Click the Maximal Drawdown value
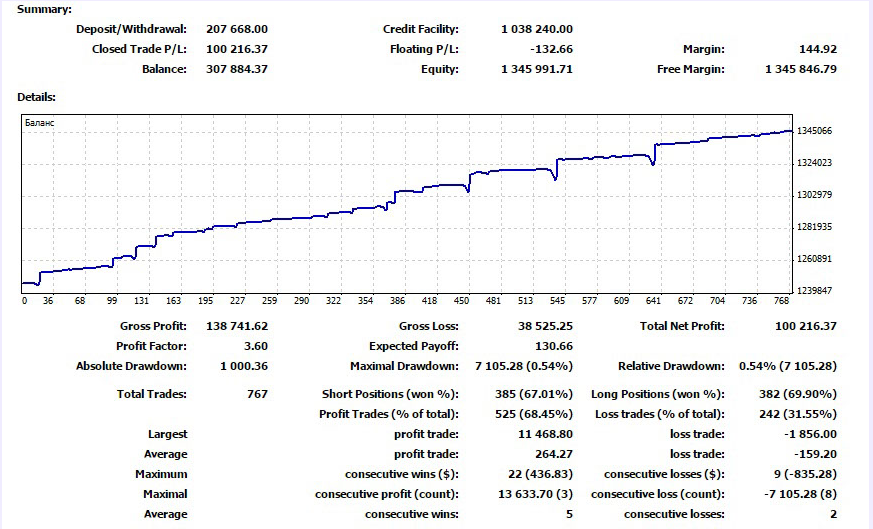Viewport: 873px width, 529px height. (523, 366)
